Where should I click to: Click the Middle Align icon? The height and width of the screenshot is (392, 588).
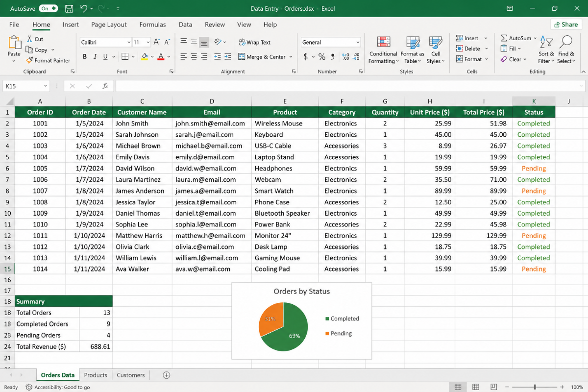[194, 42]
